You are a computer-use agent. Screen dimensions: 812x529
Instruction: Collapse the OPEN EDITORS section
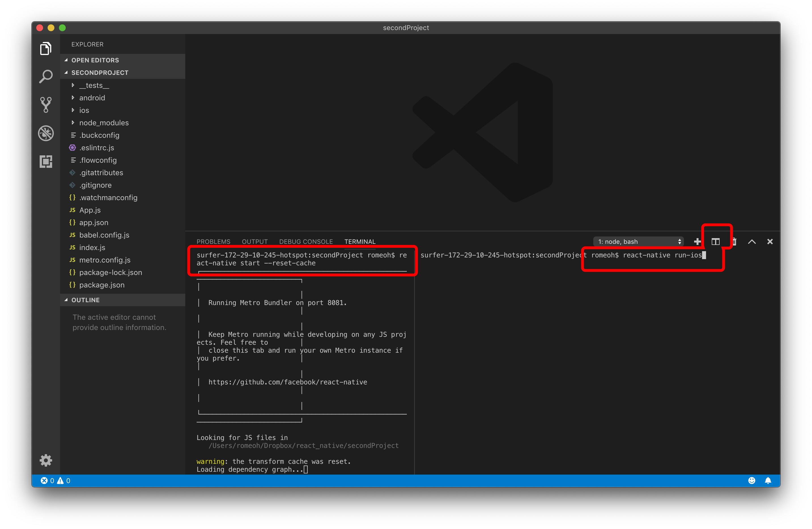(95, 60)
